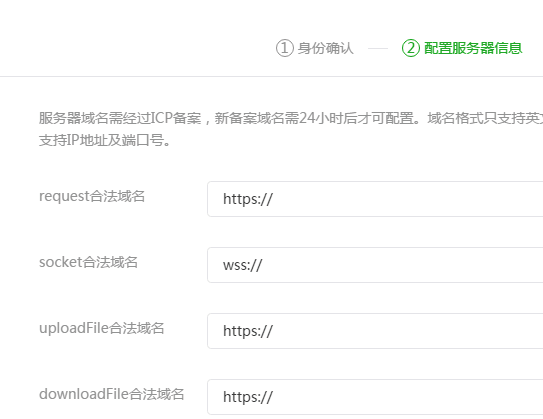Click the divider line below step header
The image size is (543, 419).
click(x=272, y=77)
